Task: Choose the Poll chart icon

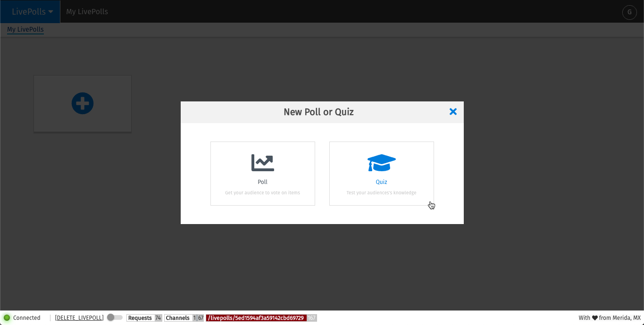Action: 263,163
